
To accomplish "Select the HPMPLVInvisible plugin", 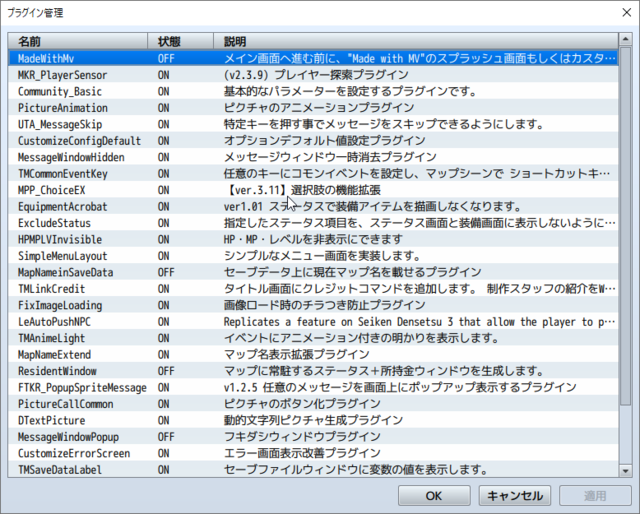I will 313,239.
